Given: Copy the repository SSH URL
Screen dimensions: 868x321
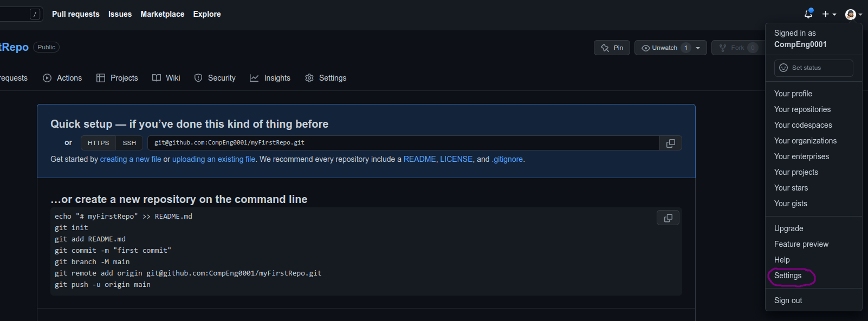Looking at the screenshot, I should 670,143.
